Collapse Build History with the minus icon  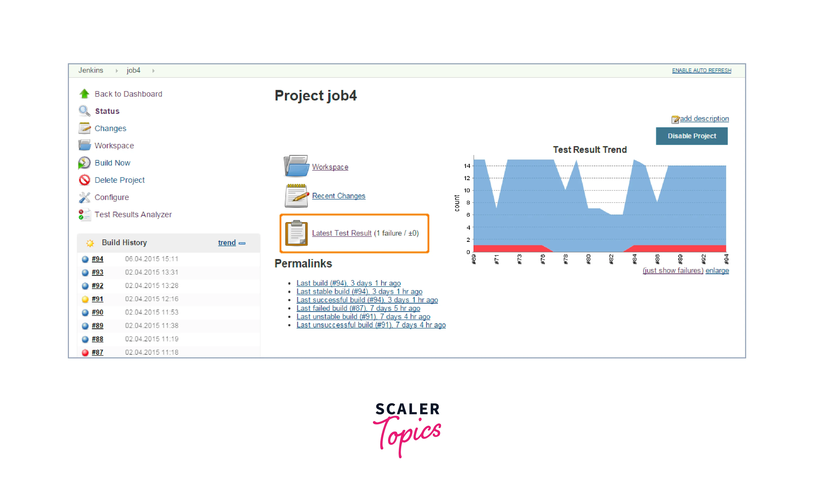point(243,243)
